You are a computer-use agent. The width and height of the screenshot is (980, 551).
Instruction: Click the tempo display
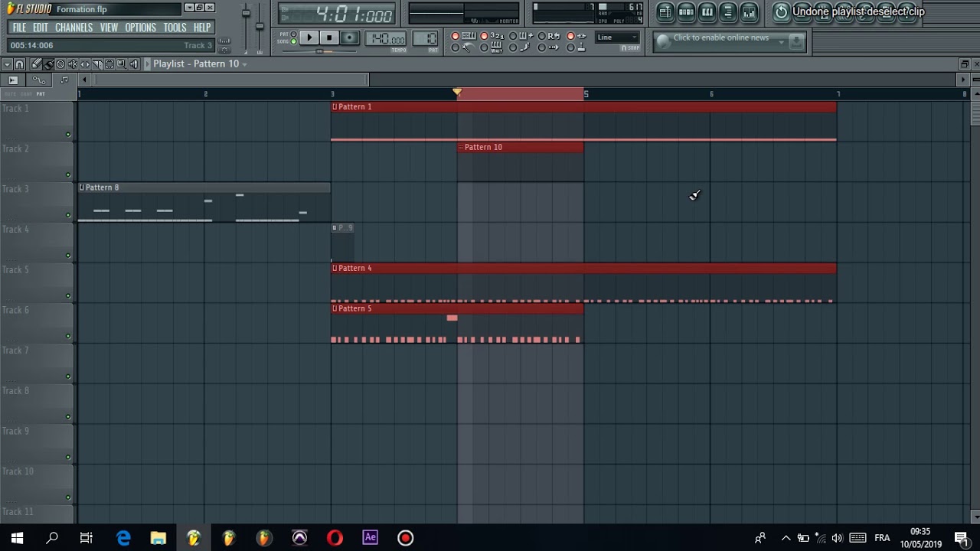pos(385,38)
